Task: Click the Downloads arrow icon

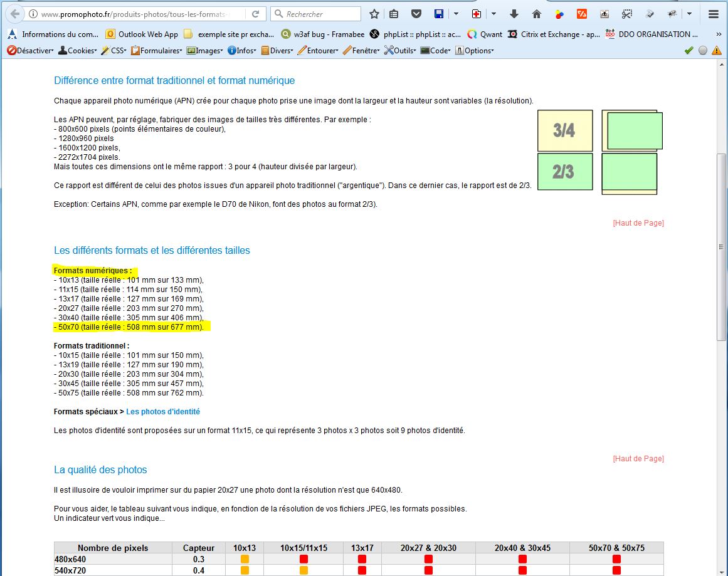Action: point(514,14)
